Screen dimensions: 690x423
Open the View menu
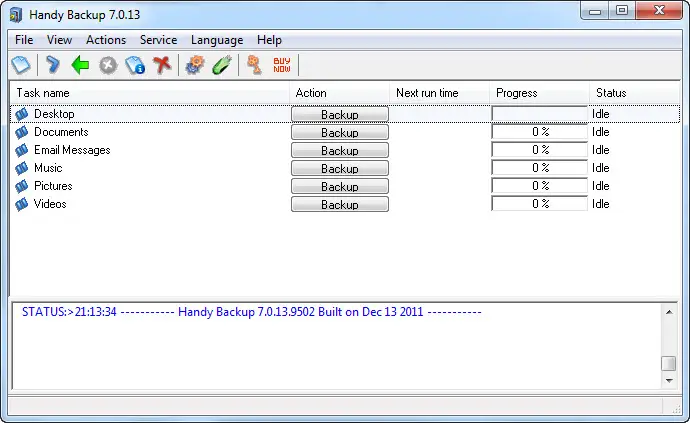coord(59,40)
